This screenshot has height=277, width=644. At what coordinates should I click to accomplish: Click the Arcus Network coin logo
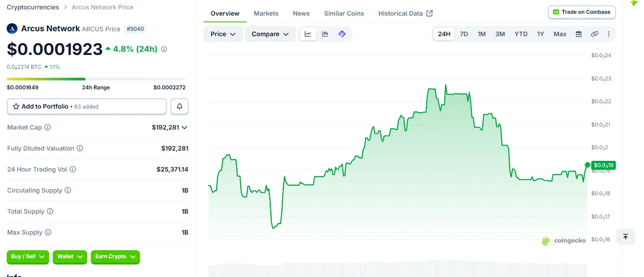(12, 29)
